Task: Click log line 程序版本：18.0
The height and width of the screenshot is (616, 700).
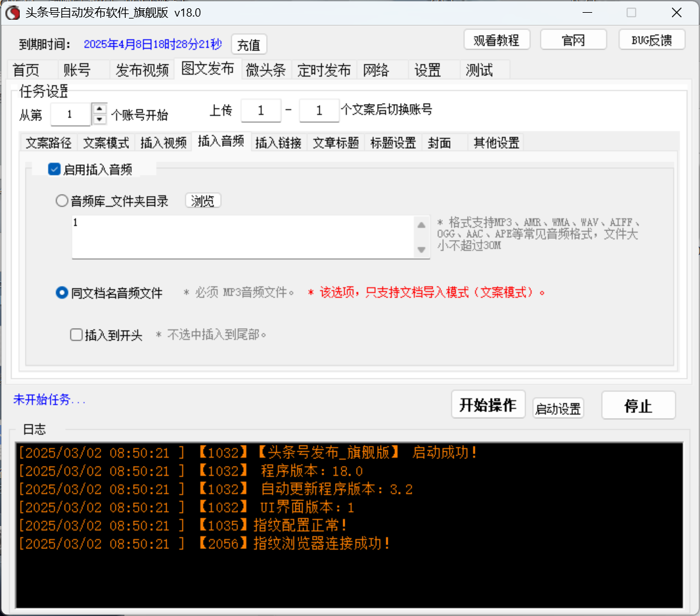Action: [x=191, y=471]
